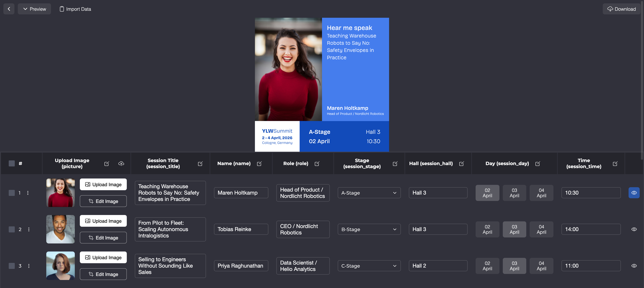This screenshot has height=288, width=644.
Task: Upload Image for Priya Raghunathan row
Action: (x=103, y=257)
